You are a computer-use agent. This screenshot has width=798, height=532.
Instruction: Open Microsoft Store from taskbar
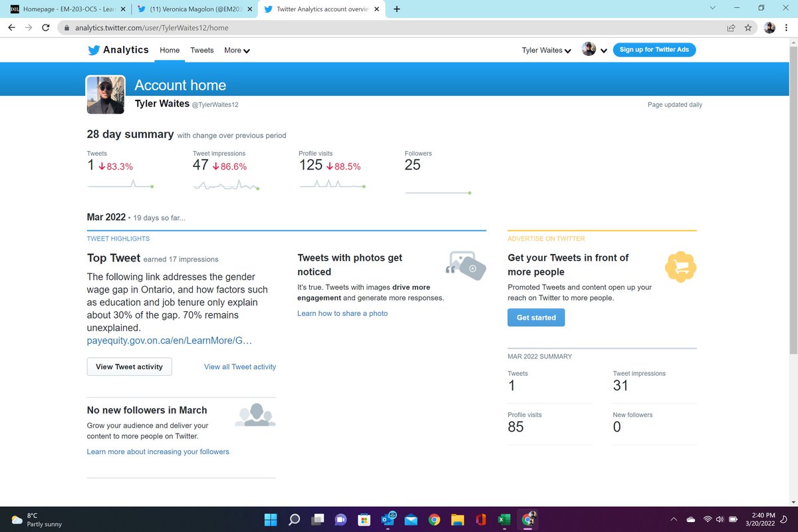click(x=364, y=519)
